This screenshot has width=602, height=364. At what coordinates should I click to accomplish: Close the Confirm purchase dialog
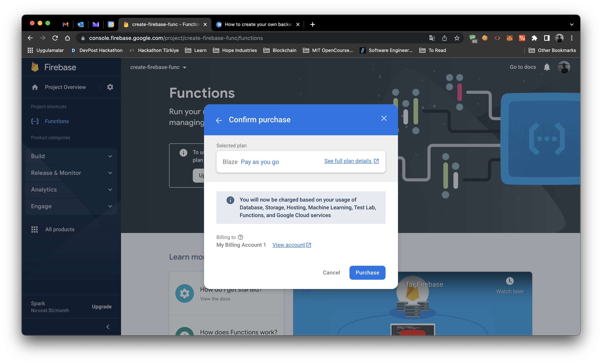[384, 118]
